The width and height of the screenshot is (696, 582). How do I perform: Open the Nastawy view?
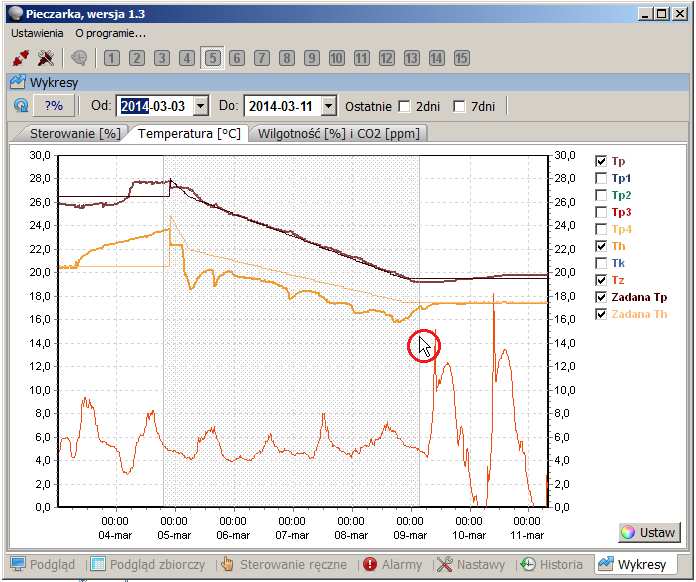click(x=471, y=565)
